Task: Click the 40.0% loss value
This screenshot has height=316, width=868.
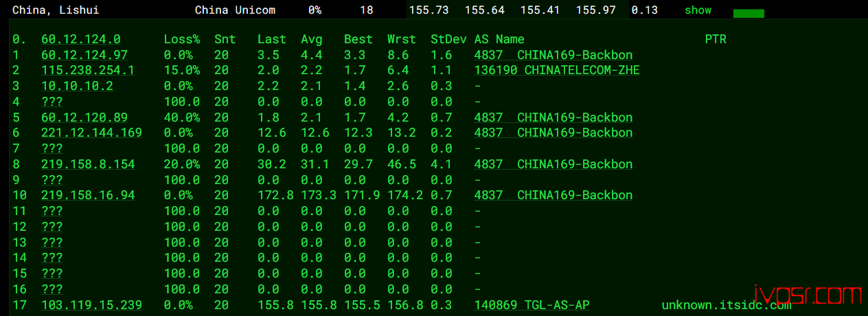Action: (182, 117)
